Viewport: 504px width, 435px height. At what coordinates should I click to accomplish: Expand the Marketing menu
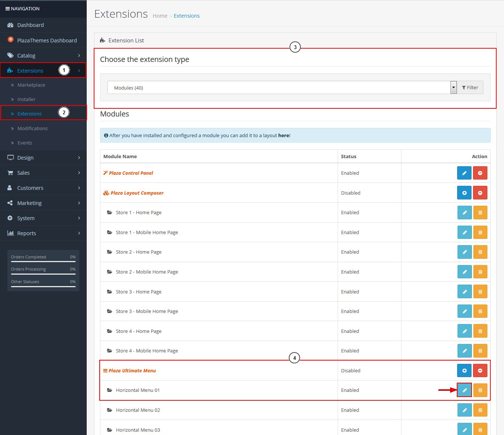pyautogui.click(x=43, y=203)
